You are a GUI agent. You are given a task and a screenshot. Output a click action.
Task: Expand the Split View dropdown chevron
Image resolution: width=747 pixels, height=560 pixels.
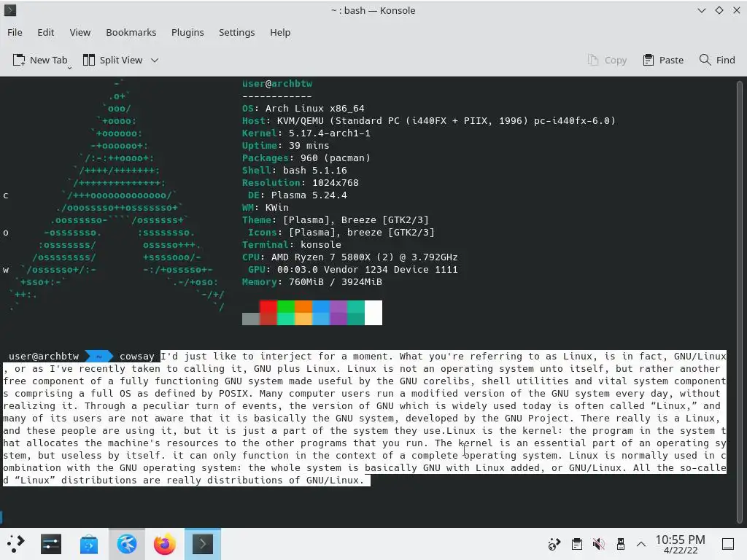[x=155, y=60]
